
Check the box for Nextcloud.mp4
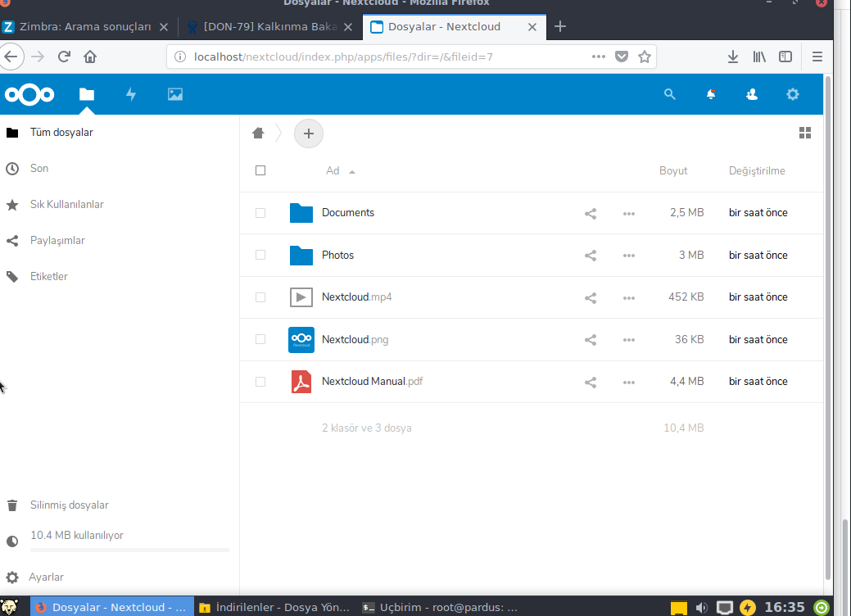260,297
